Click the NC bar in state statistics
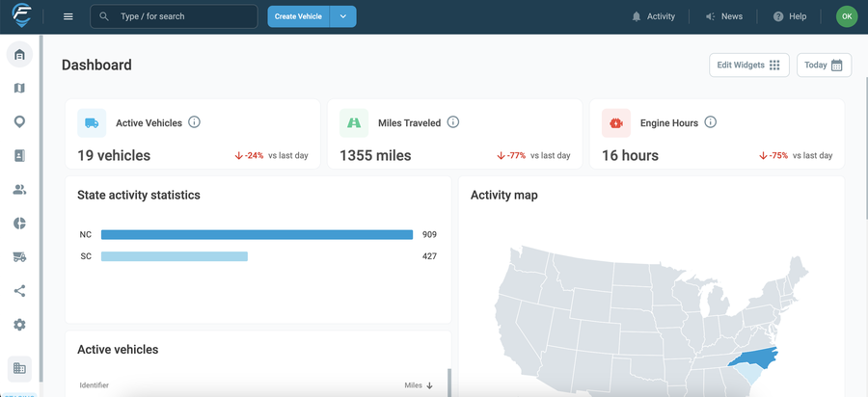Image resolution: width=868 pixels, height=397 pixels. [257, 234]
